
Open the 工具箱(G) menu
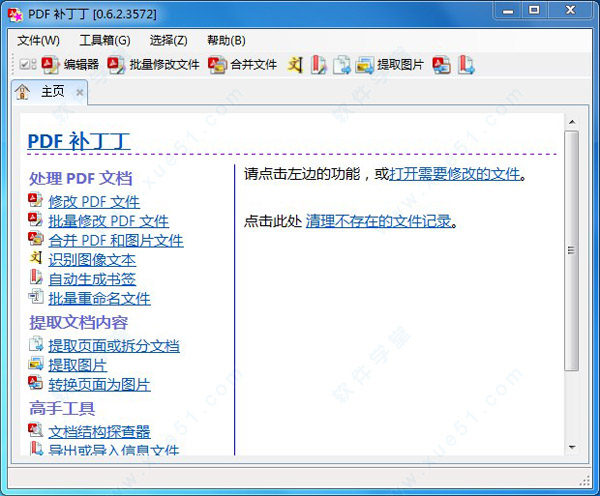pyautogui.click(x=105, y=40)
